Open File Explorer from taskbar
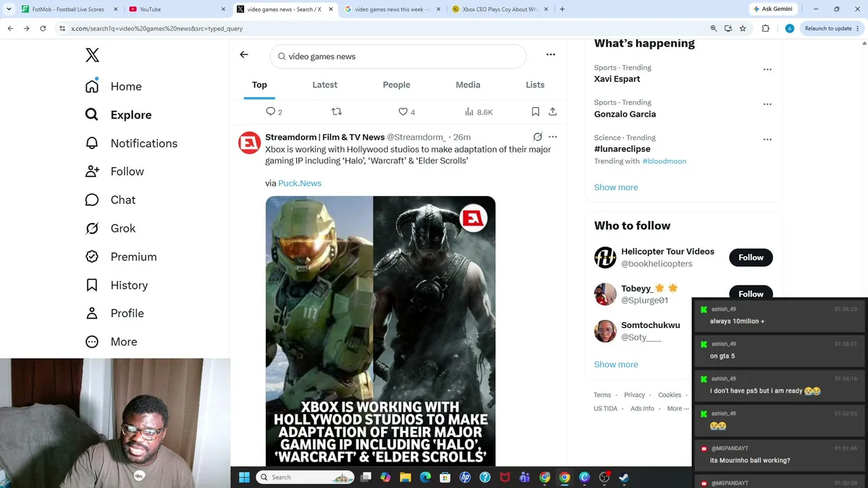Screen dimensions: 868x488 (x=406, y=477)
